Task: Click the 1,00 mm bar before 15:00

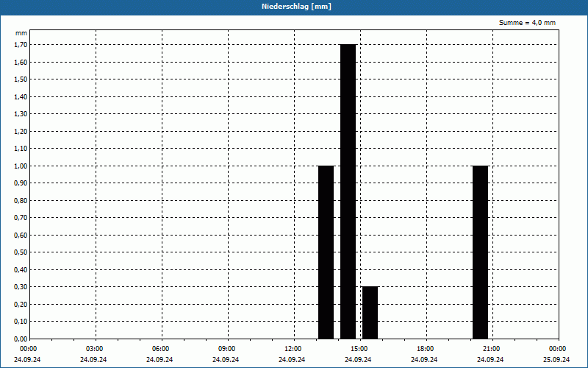Action: click(326, 252)
